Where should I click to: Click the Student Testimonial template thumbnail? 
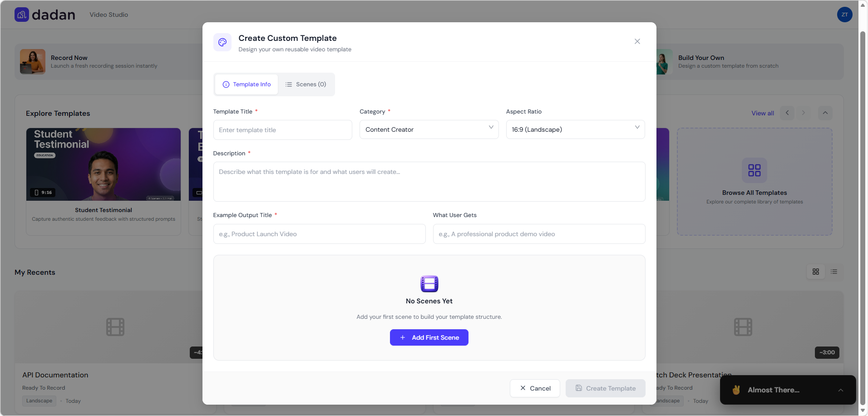point(103,164)
